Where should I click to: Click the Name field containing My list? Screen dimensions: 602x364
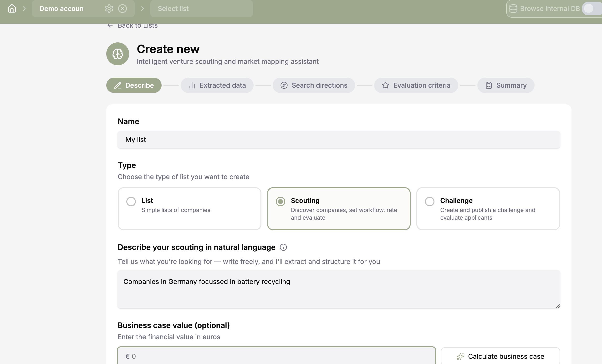[x=339, y=140]
